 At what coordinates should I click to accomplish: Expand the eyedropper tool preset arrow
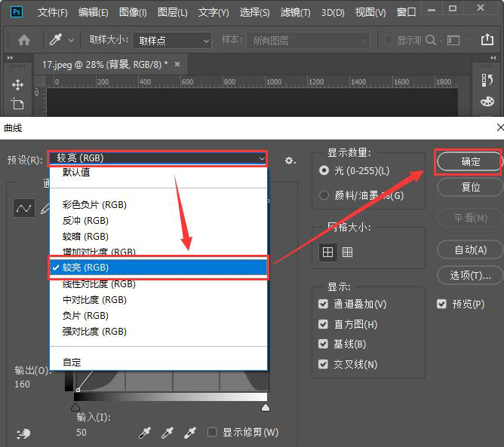72,41
